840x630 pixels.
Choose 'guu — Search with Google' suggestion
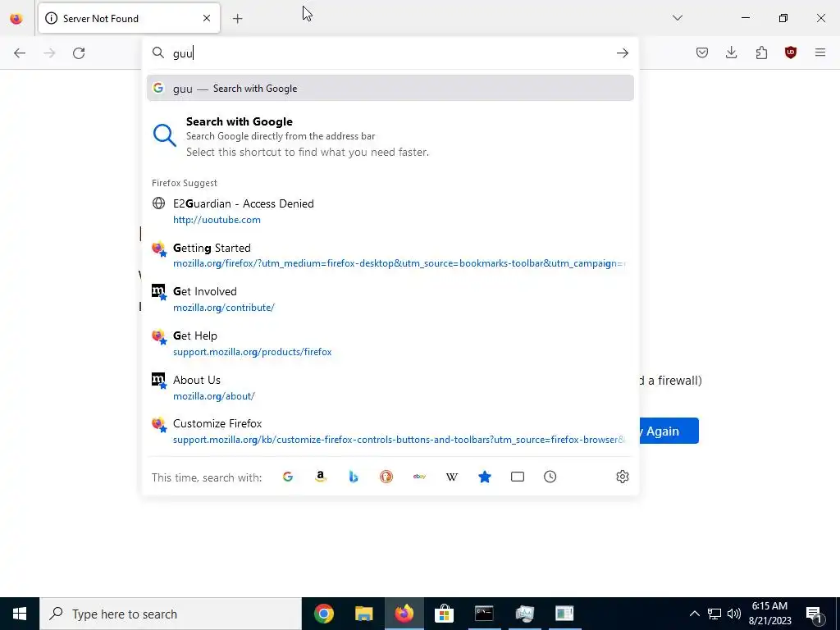pyautogui.click(x=390, y=89)
